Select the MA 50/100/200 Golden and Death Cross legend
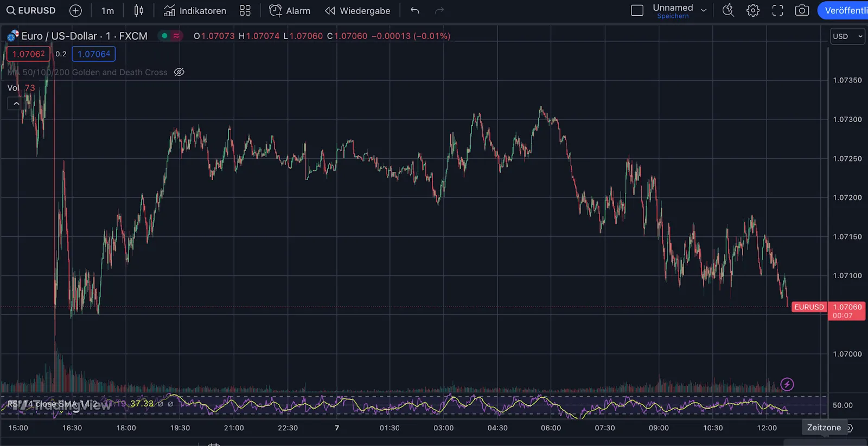 click(87, 72)
